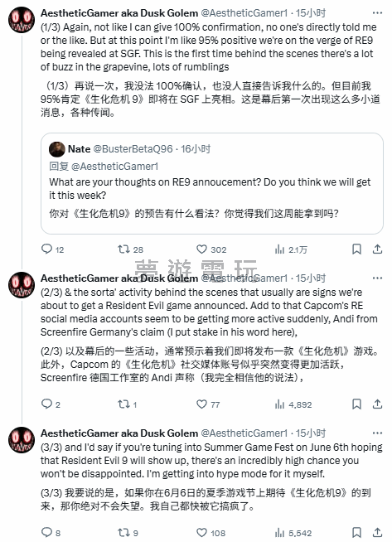392x542 pixels.
Task: Open more options on the (3/3) tweet
Action: pos(377,433)
